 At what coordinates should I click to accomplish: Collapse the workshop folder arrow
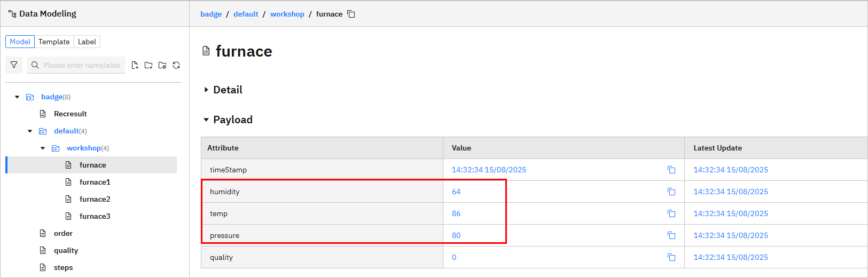click(43, 148)
